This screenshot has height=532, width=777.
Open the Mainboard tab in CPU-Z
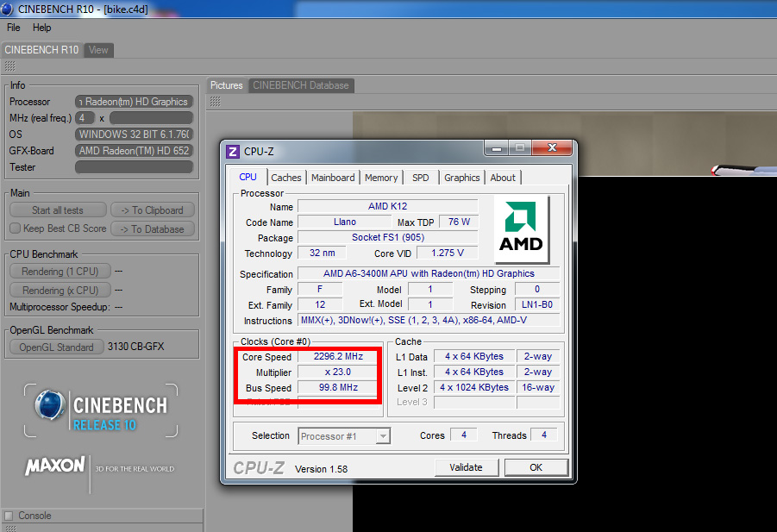pos(333,178)
